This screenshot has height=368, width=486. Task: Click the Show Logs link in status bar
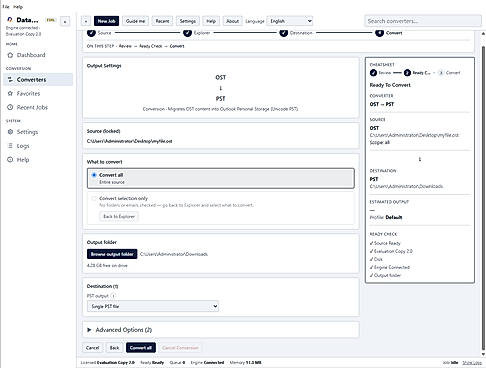pyautogui.click(x=472, y=362)
